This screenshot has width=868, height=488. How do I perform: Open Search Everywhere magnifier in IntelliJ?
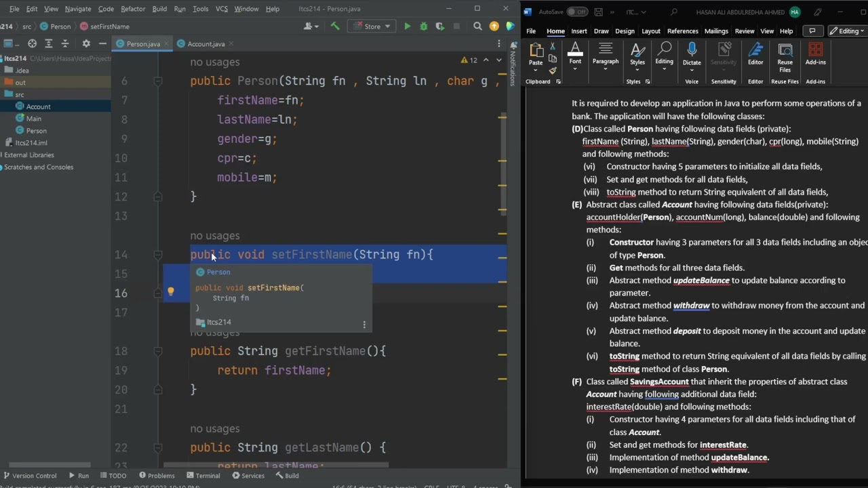click(x=477, y=26)
